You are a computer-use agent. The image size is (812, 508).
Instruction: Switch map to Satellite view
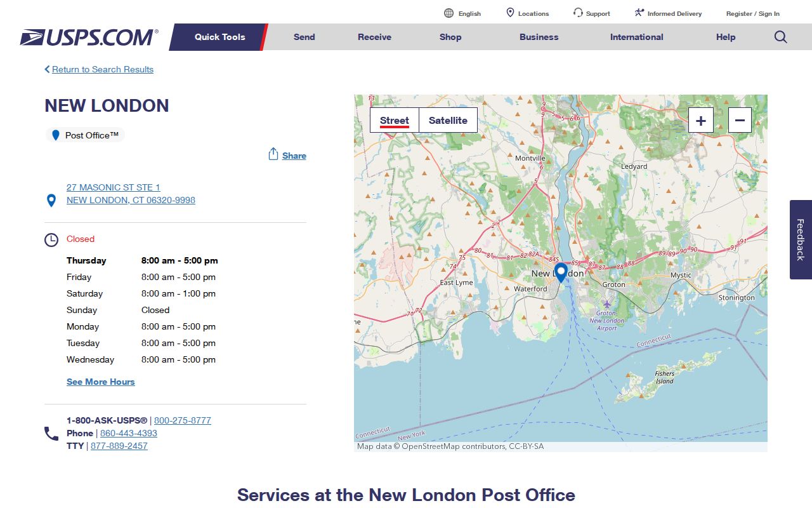tap(448, 120)
